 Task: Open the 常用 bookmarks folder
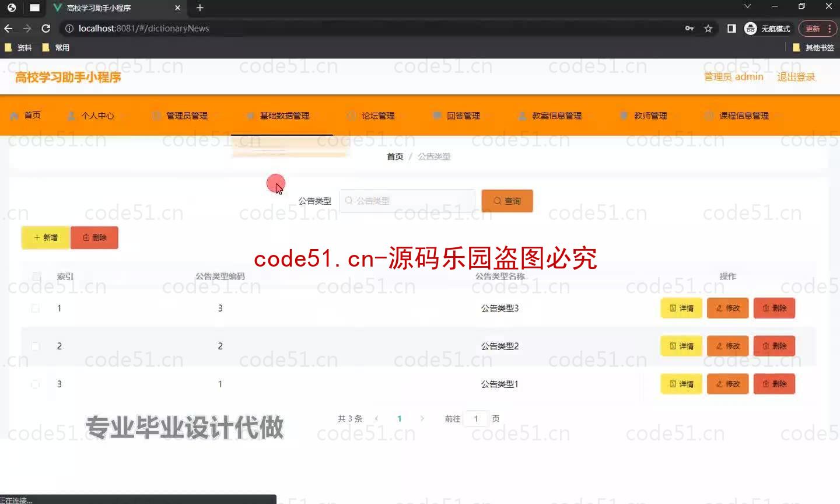coord(56,48)
